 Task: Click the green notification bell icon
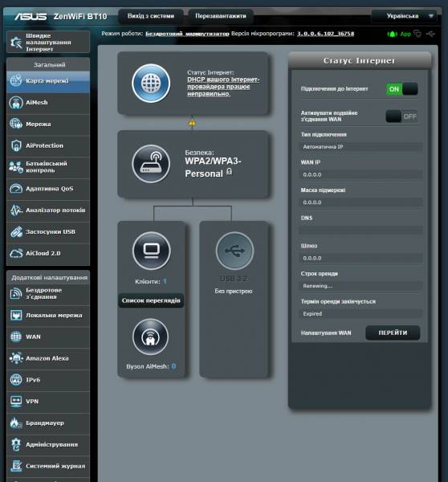coord(392,34)
